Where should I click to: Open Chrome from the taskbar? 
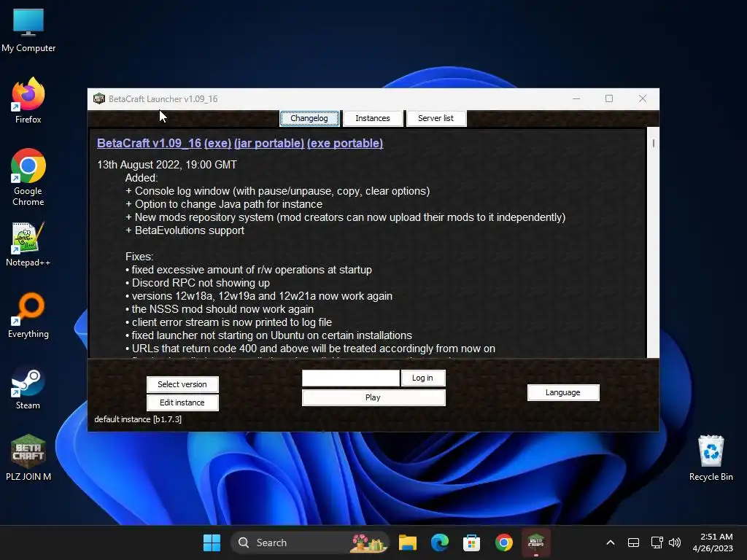pos(503,542)
